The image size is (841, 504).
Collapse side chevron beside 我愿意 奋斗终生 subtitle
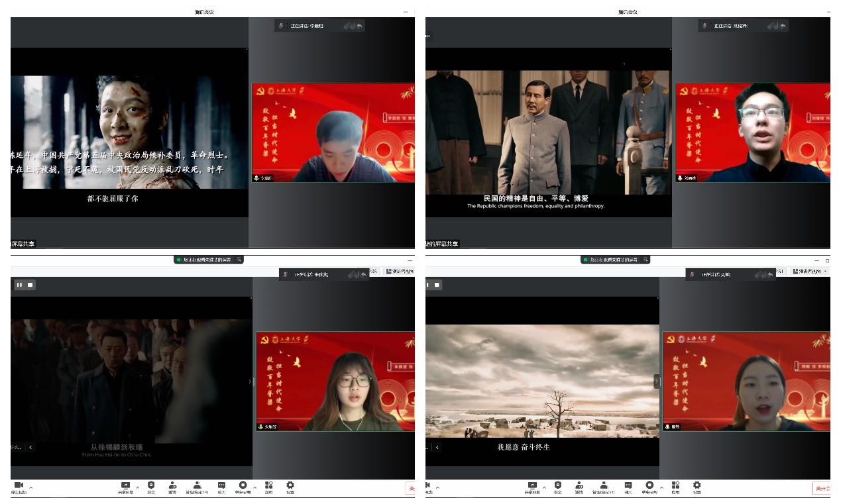437,447
